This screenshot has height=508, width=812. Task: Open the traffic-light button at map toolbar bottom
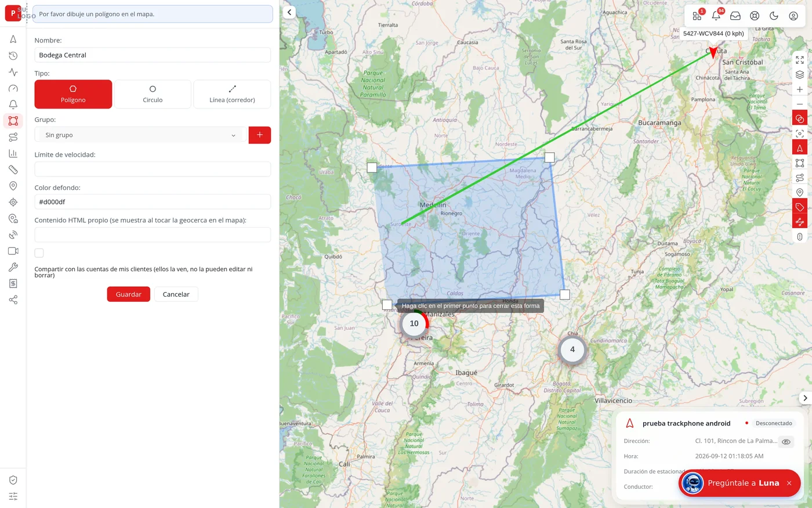tap(800, 236)
